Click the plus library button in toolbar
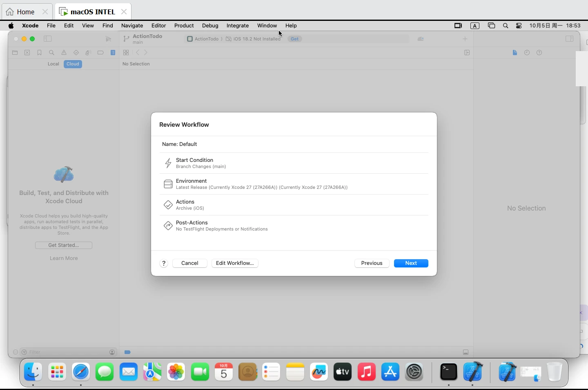The height and width of the screenshot is (390, 588). [465, 39]
